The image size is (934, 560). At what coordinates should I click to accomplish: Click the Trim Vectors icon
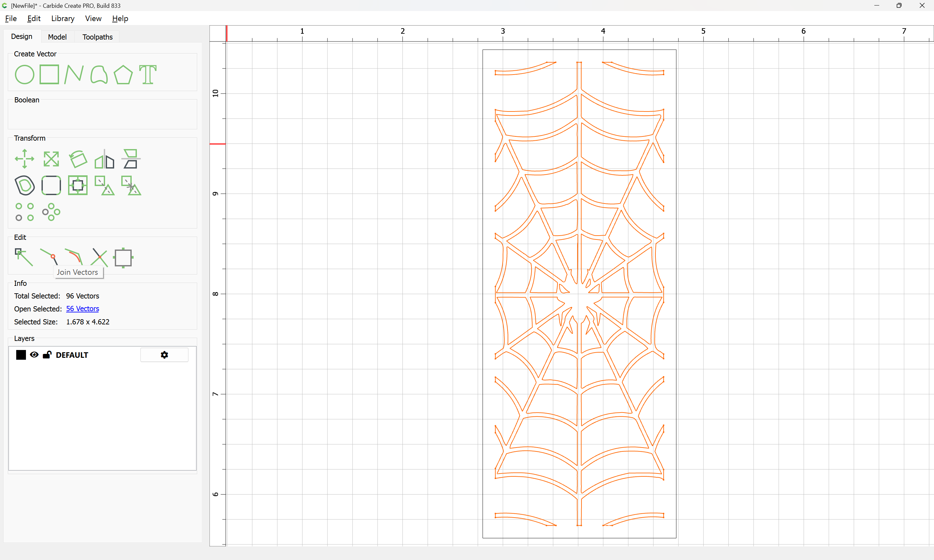point(100,257)
